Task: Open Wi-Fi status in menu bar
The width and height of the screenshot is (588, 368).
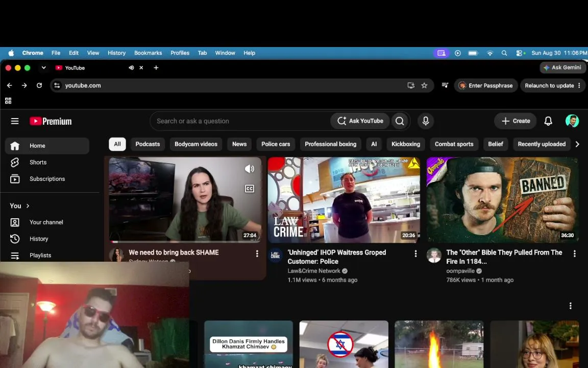Action: click(490, 53)
